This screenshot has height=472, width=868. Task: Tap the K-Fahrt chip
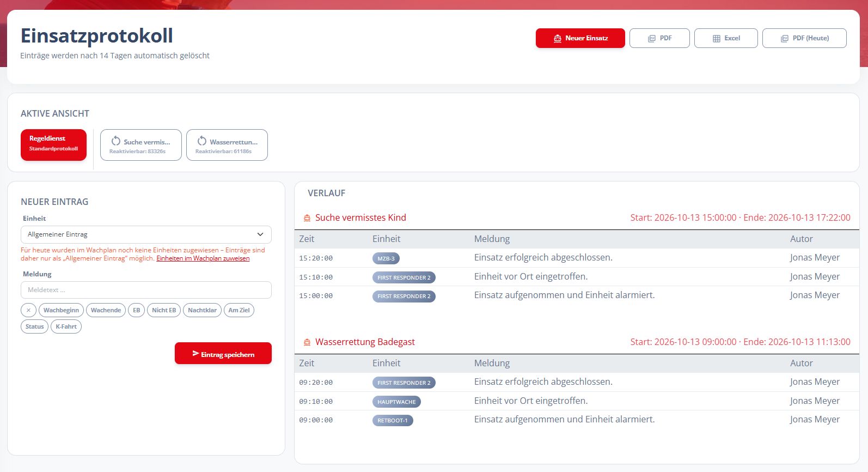(66, 326)
